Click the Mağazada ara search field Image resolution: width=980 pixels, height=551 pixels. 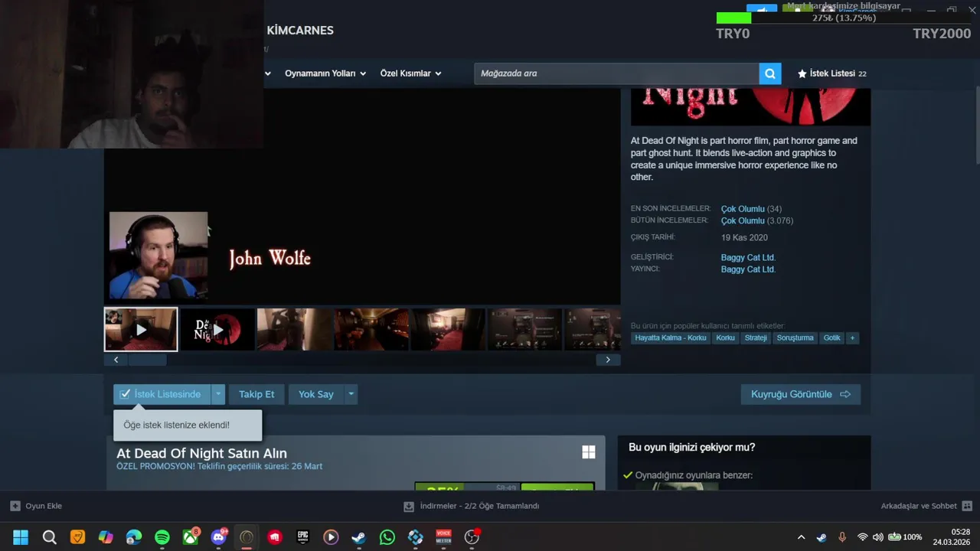616,73
